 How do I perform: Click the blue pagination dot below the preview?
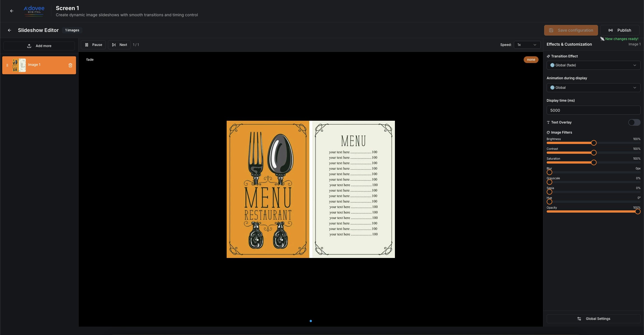click(x=311, y=321)
